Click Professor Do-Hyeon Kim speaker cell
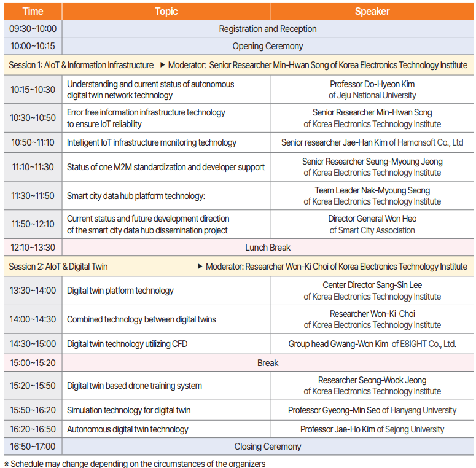The image size is (476, 468). [372, 90]
